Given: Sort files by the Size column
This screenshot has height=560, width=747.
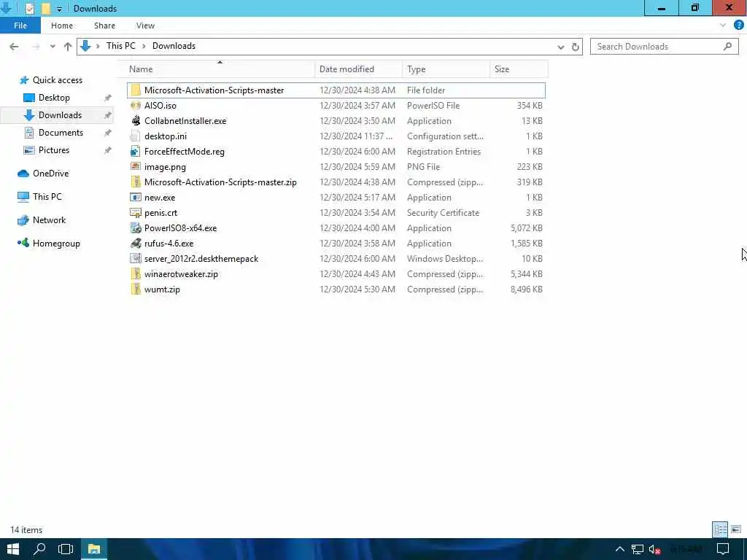Looking at the screenshot, I should pos(519,69).
